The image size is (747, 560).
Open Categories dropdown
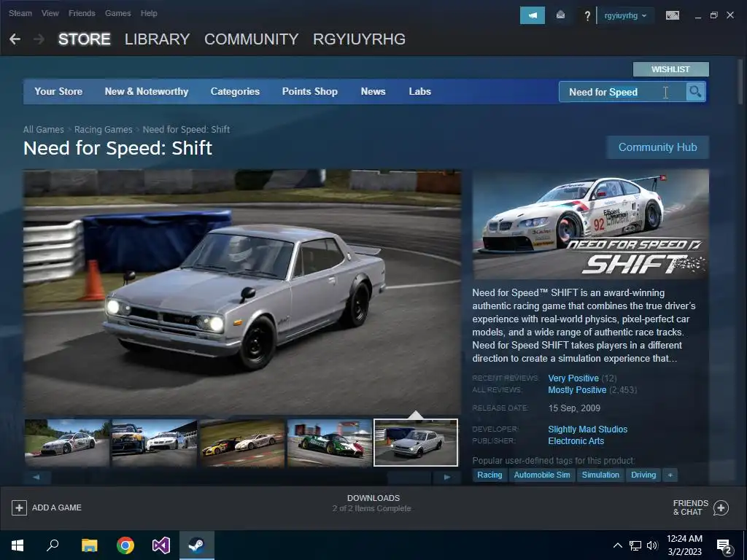235,91
